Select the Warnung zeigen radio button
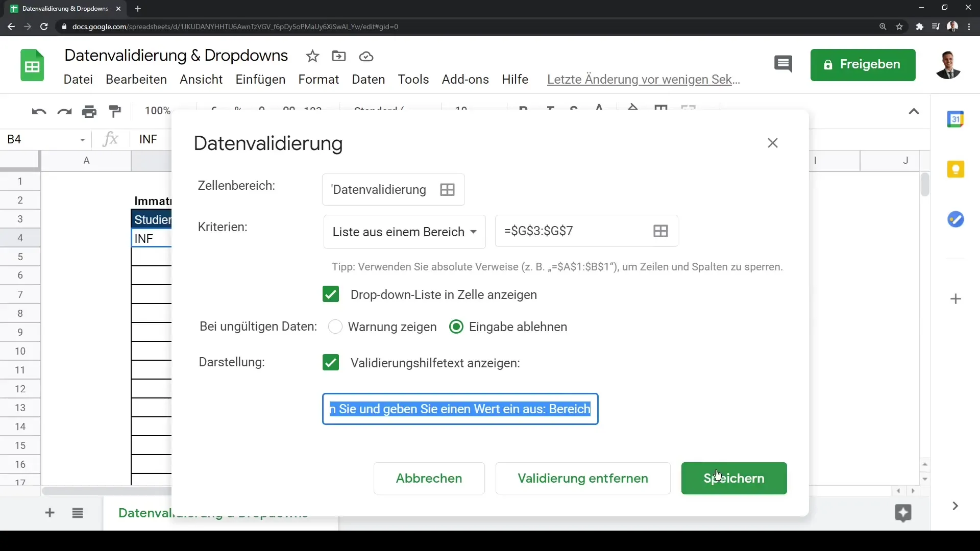Image resolution: width=980 pixels, height=551 pixels. pos(335,327)
